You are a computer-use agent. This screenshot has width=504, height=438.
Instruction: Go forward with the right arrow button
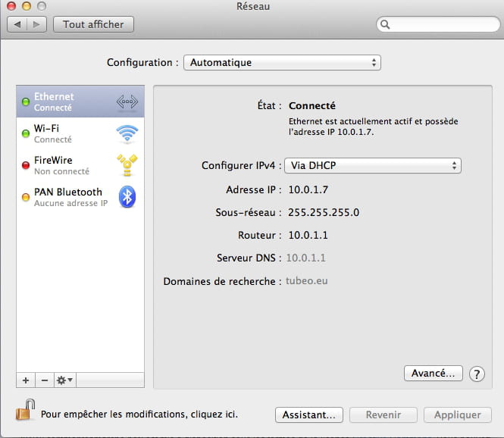[x=36, y=24]
